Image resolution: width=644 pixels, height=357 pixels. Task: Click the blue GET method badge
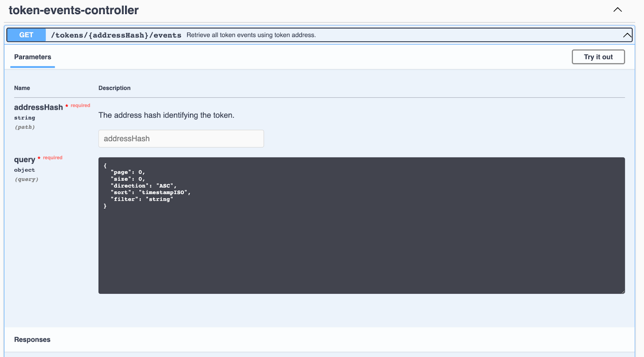(x=26, y=35)
